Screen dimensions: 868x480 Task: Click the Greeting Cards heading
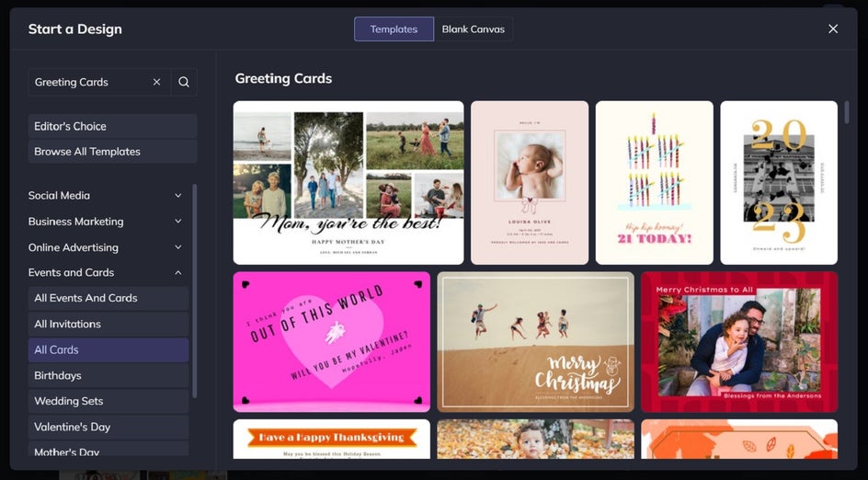click(283, 78)
